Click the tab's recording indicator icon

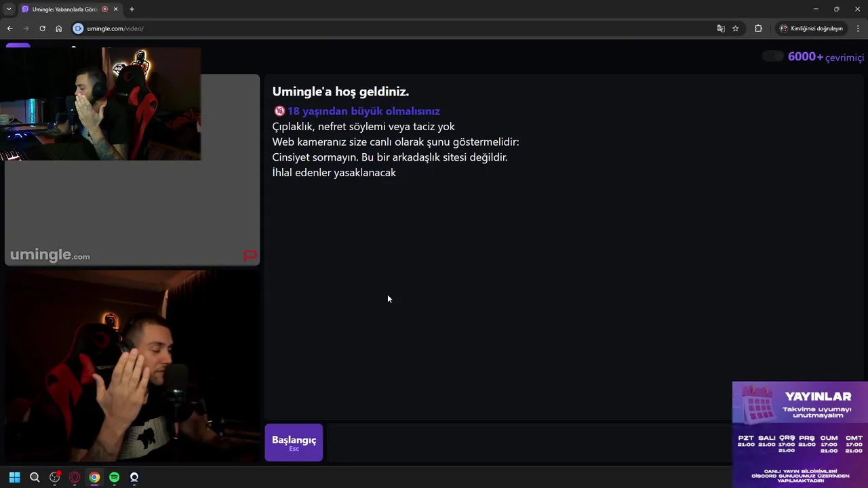pos(104,9)
